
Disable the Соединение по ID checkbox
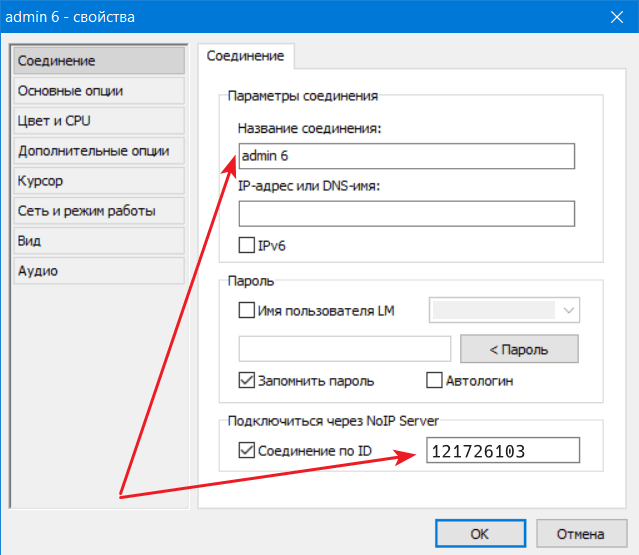[x=247, y=451]
